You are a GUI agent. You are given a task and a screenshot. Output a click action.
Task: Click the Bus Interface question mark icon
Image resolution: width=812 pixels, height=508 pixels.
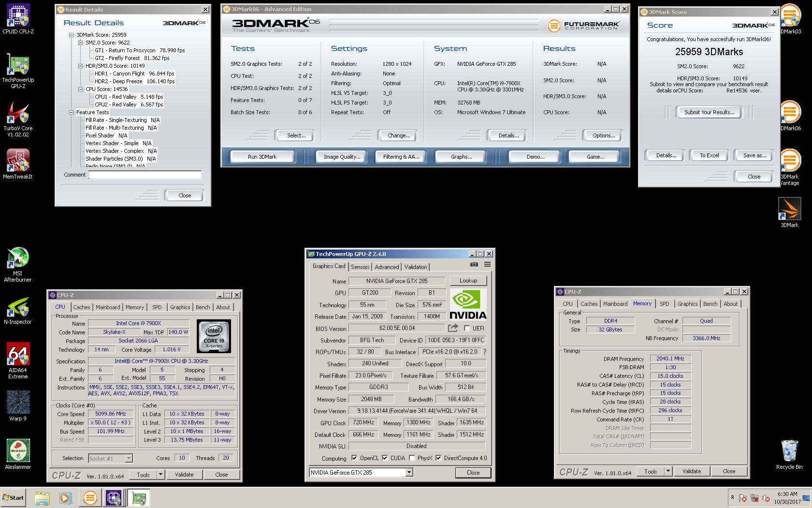pos(485,352)
